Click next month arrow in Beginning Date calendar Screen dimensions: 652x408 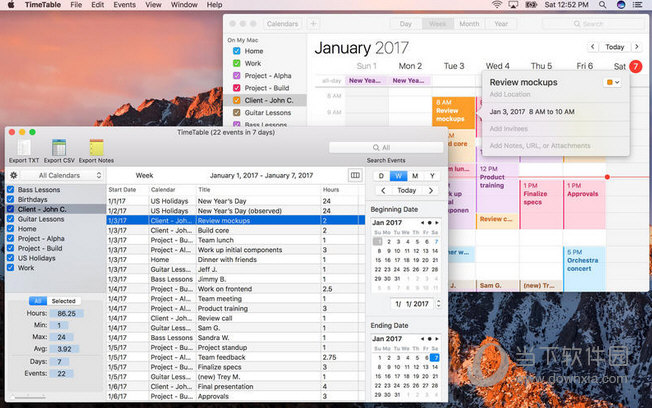[x=437, y=223]
